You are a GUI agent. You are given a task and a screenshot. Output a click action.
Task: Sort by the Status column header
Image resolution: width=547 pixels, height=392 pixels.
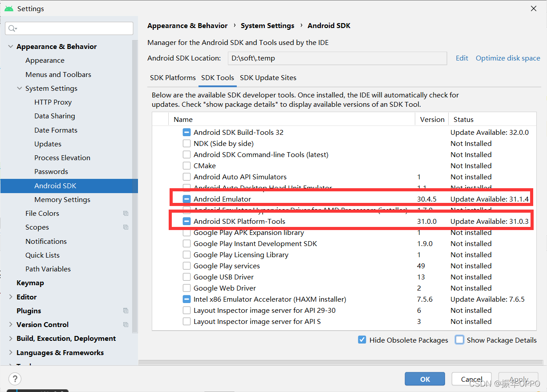point(492,119)
